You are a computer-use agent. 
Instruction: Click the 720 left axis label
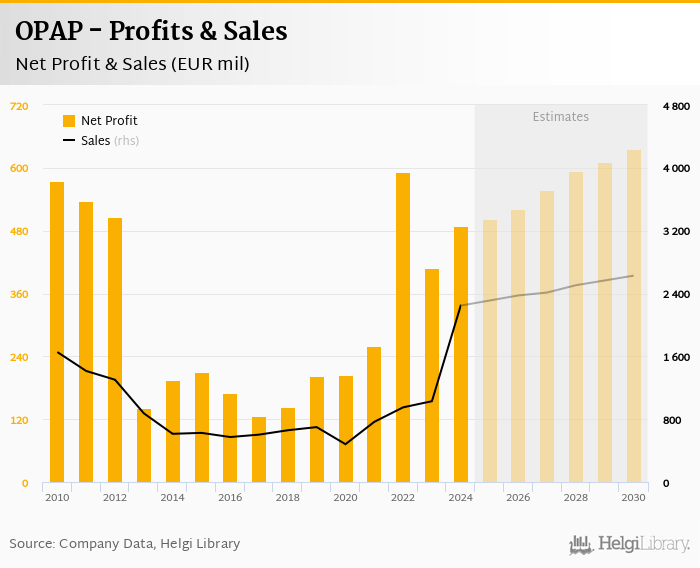click(x=19, y=106)
